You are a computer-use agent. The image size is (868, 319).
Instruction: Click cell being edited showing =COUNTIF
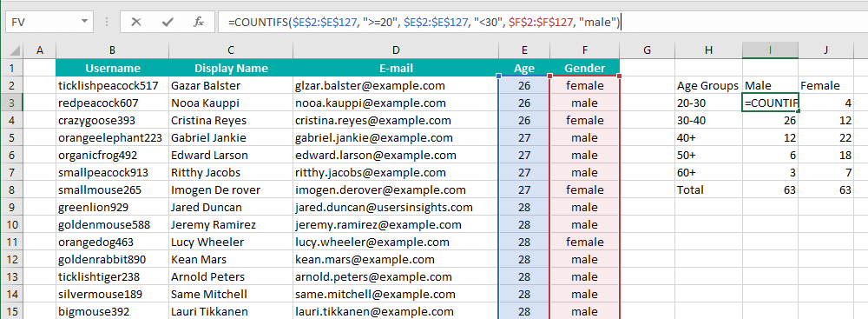[x=770, y=103]
